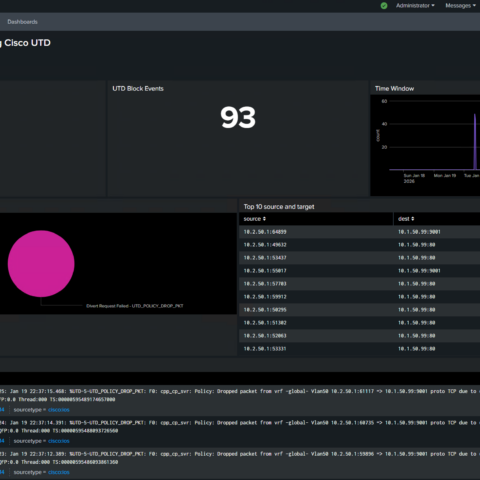Sort table by source column
This screenshot has width=480, height=480.
pyautogui.click(x=255, y=219)
